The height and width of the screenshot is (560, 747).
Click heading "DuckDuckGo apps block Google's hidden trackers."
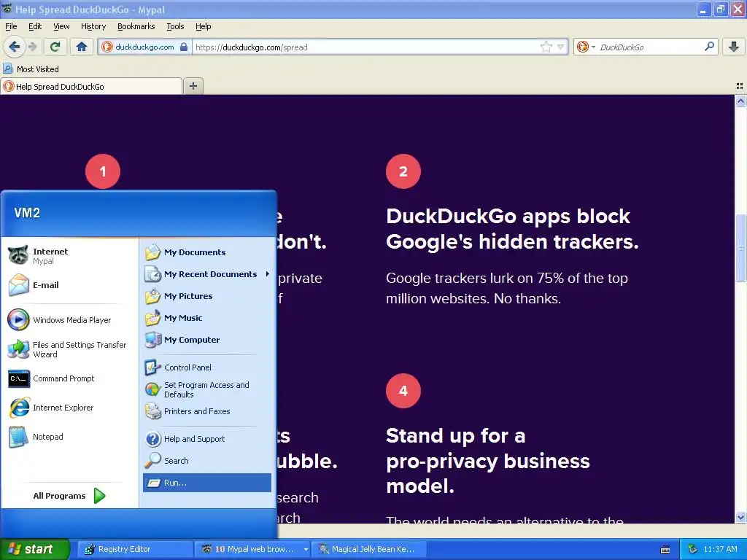click(512, 228)
